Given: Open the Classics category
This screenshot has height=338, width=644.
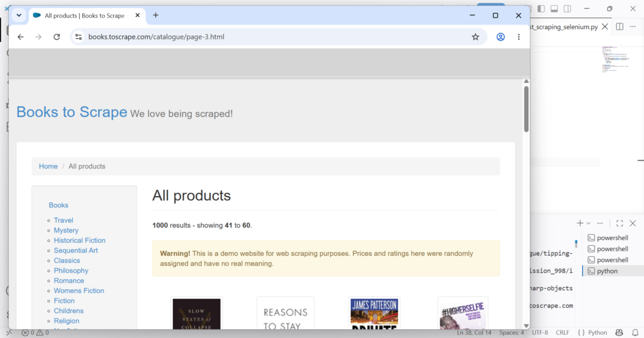Looking at the screenshot, I should [x=67, y=261].
